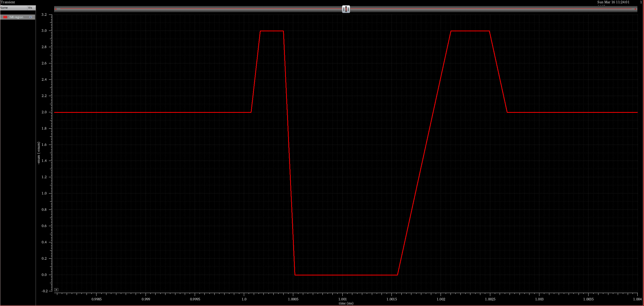Screen dimensions: 644x306
Task: Click the right red arrow of zoom bar
Action: (635, 9)
